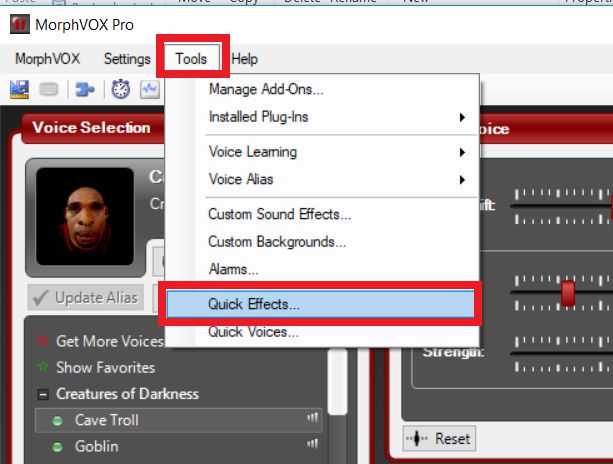Image resolution: width=613 pixels, height=464 pixels.
Task: Click the Strength slider track
Action: (x=562, y=354)
